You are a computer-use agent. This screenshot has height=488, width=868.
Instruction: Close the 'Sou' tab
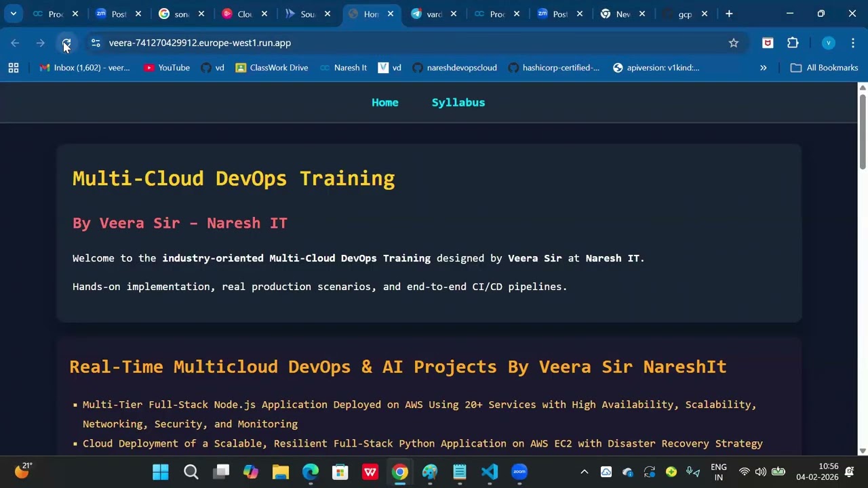[327, 14]
